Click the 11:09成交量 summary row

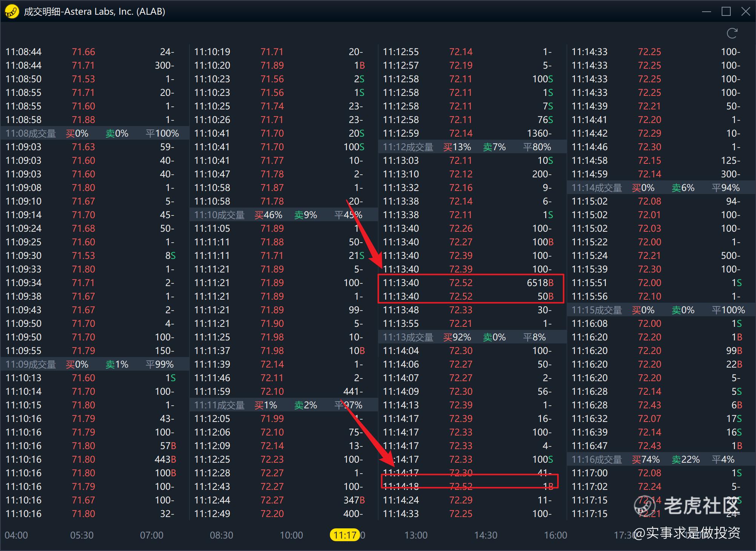(x=95, y=364)
